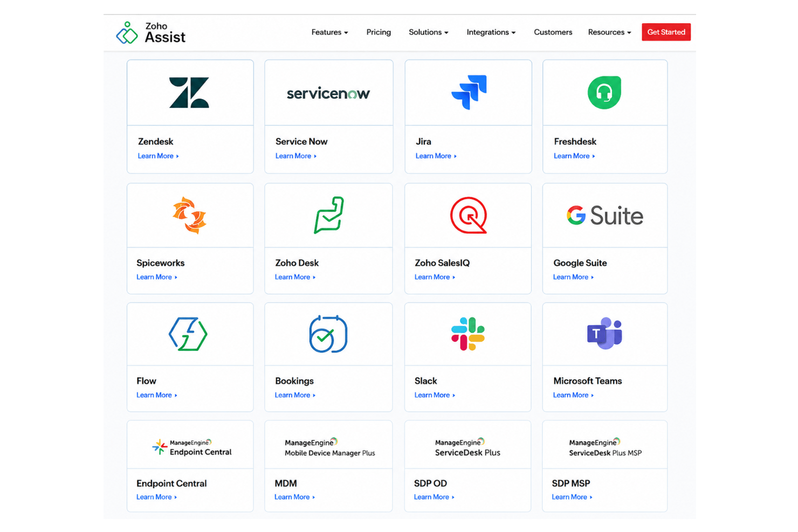Expand the Resources dropdown

click(x=609, y=32)
